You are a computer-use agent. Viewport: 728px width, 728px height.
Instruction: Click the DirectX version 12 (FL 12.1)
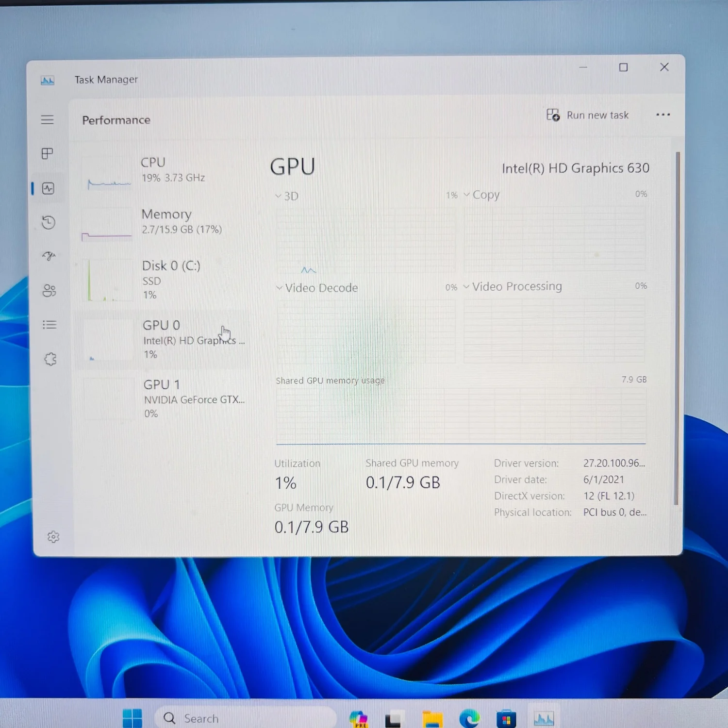[x=609, y=496]
